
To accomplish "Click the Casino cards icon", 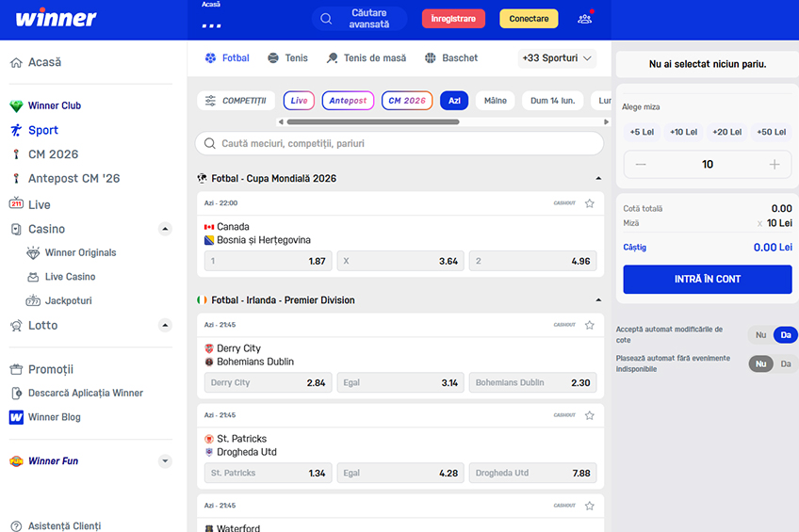I will click(16, 229).
